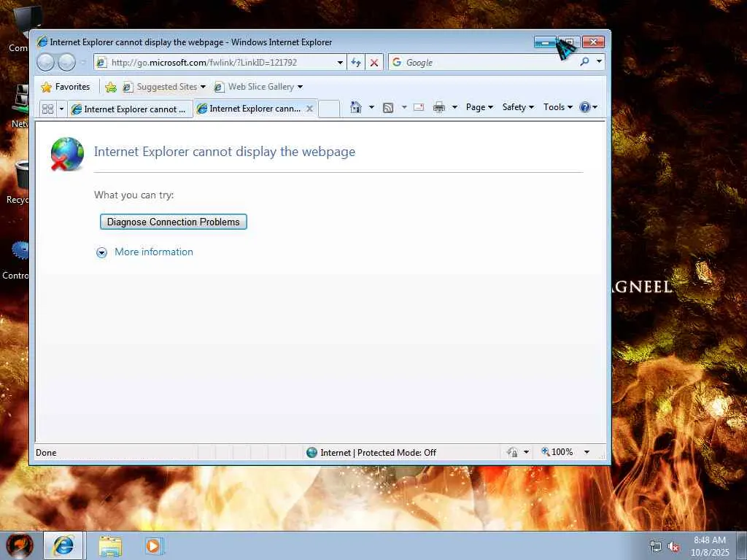
Task: Click the More information link
Action: click(x=154, y=252)
